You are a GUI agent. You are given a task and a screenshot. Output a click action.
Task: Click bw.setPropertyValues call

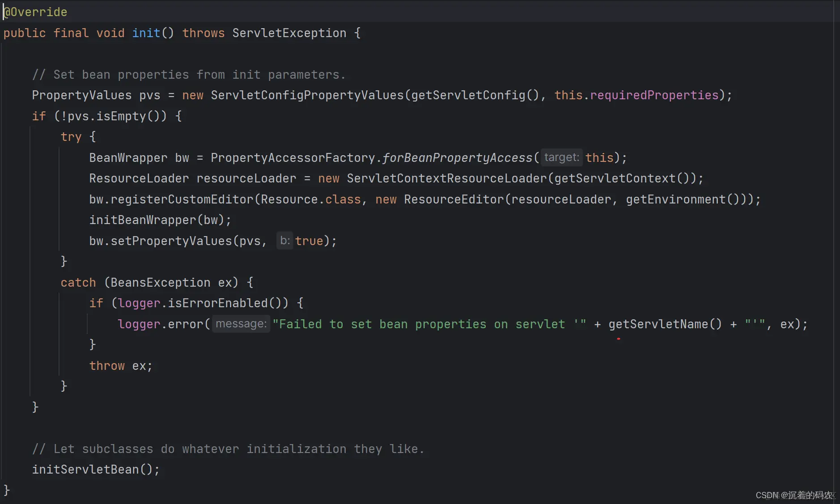(161, 241)
